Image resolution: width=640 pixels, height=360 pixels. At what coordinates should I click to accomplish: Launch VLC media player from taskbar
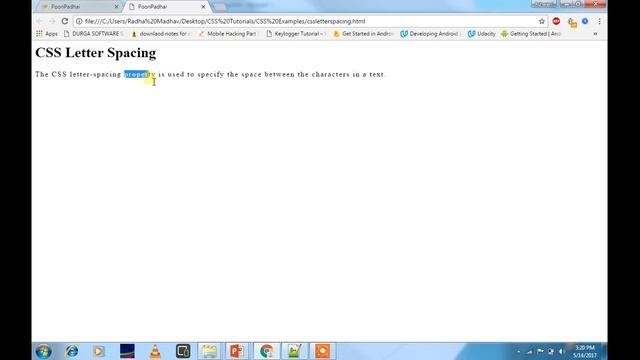pos(155,351)
